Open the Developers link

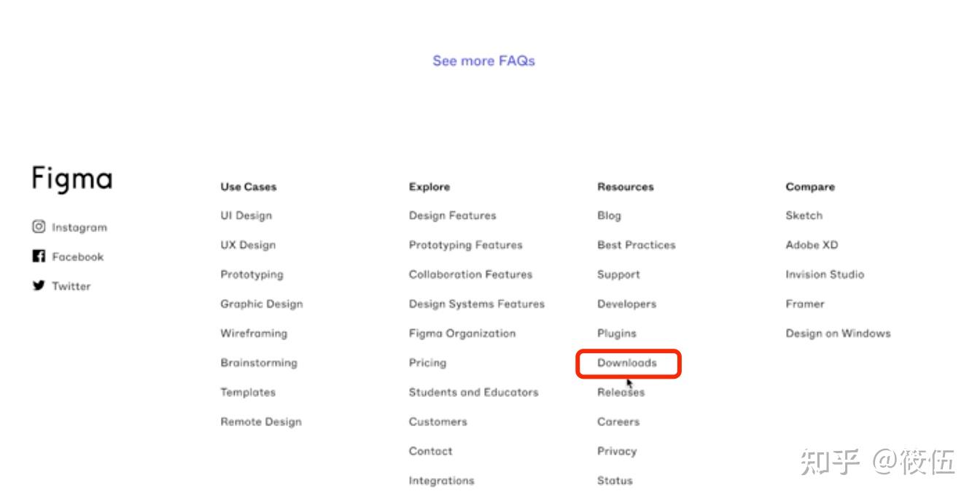626,304
